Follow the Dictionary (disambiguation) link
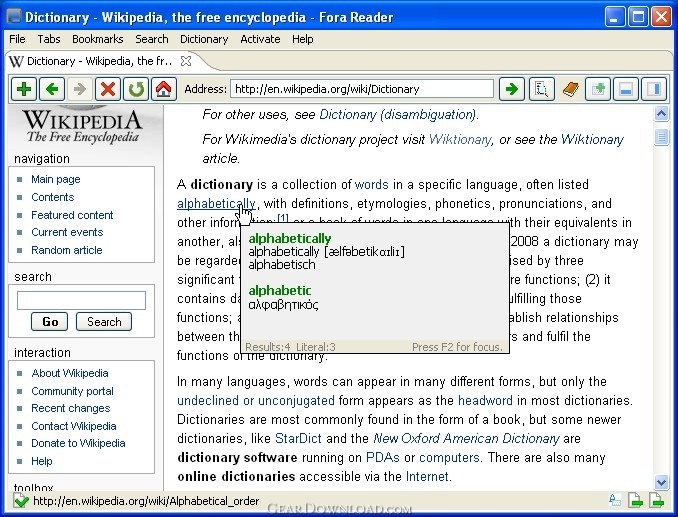Image resolution: width=678 pixels, height=517 pixels. 397,115
